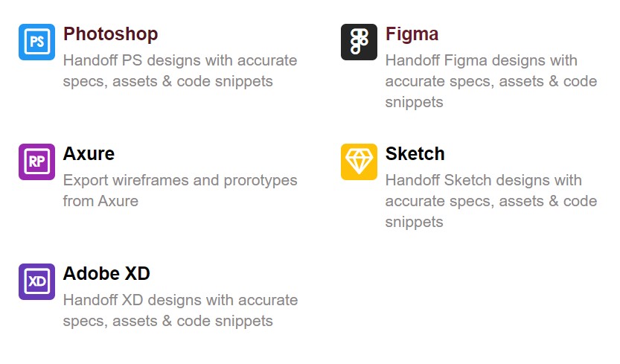Click the blue Photoshop PS icon

(x=36, y=42)
